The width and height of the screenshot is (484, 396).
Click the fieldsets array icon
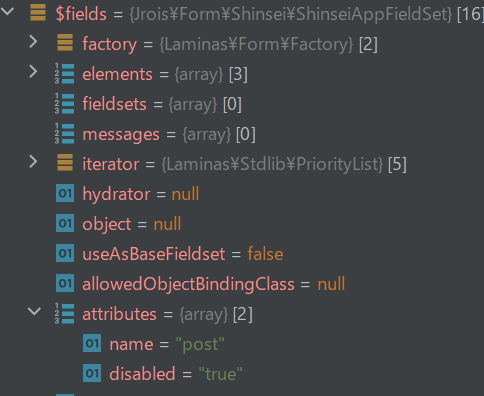click(x=65, y=103)
